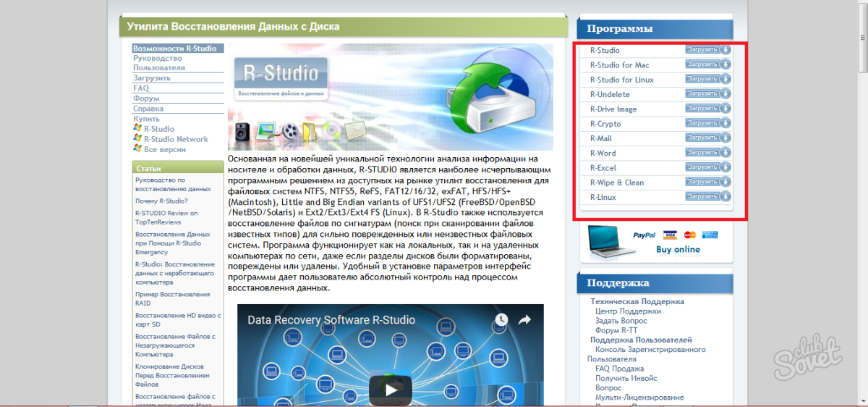Click the Windows flag icon beside R-Studio Network
This screenshot has height=407, width=868.
click(137, 138)
